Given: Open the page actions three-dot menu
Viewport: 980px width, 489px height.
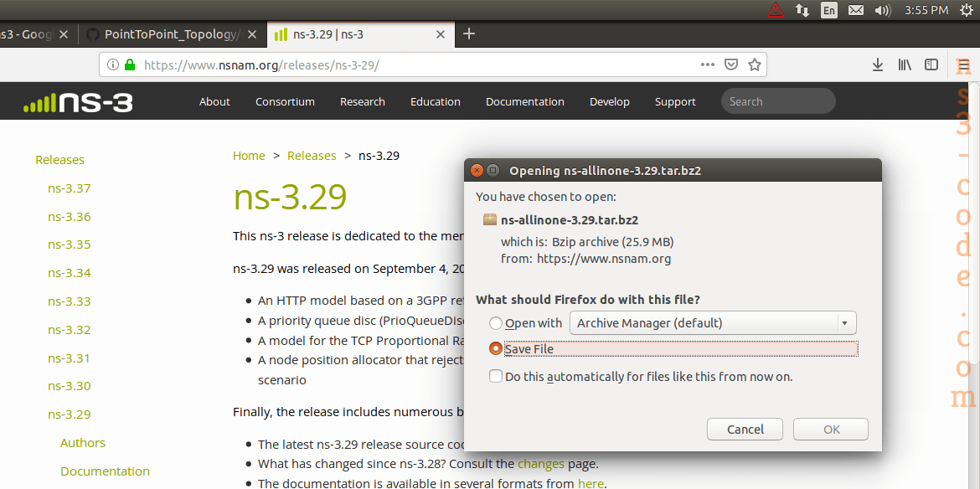Looking at the screenshot, I should tap(708, 64).
